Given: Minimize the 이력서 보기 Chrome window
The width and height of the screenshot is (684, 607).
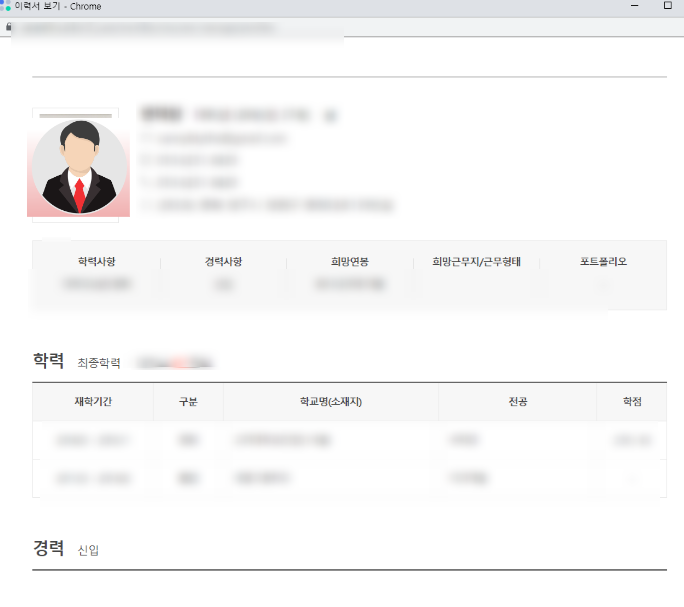Looking at the screenshot, I should [x=635, y=6].
